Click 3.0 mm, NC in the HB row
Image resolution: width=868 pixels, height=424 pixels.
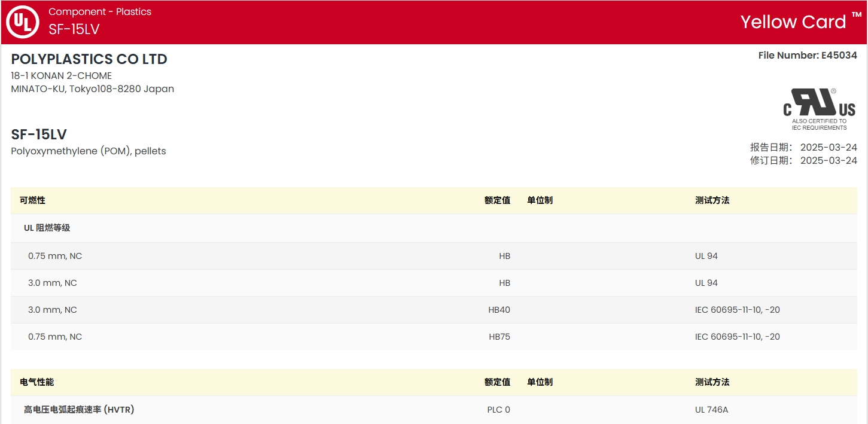click(x=53, y=283)
